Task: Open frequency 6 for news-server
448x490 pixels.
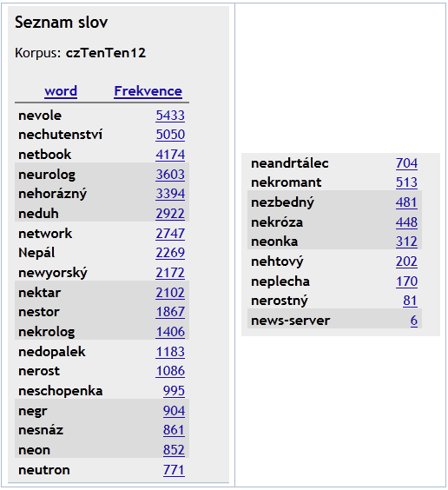Action: [414, 321]
